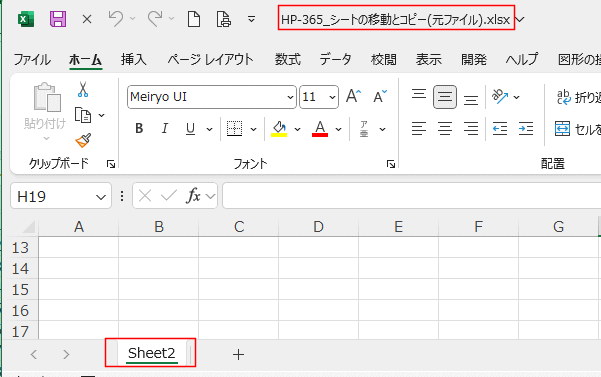Toggle Middle Align vertical alignment

click(x=445, y=97)
